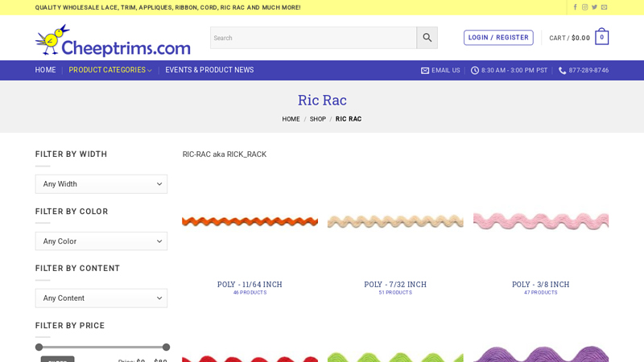Click the Shop breadcrumb link
Viewport: 644px width, 362px height.
tap(318, 119)
